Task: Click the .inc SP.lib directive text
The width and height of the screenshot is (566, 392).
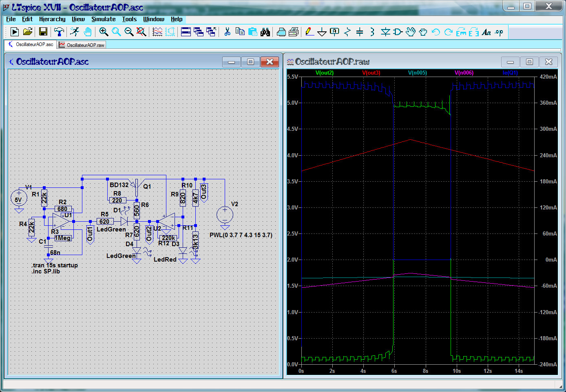Action: pos(46,271)
